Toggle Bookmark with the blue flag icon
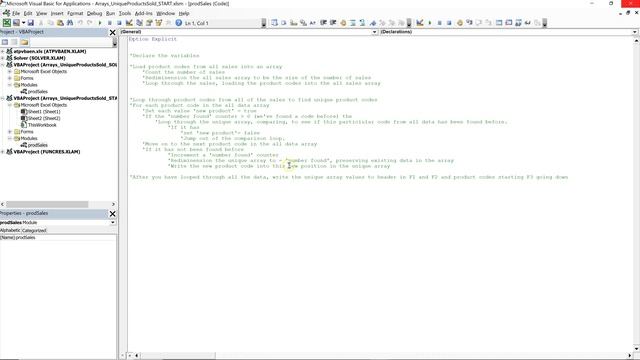The height and width of the screenshot is (360, 640). [x=373, y=23]
